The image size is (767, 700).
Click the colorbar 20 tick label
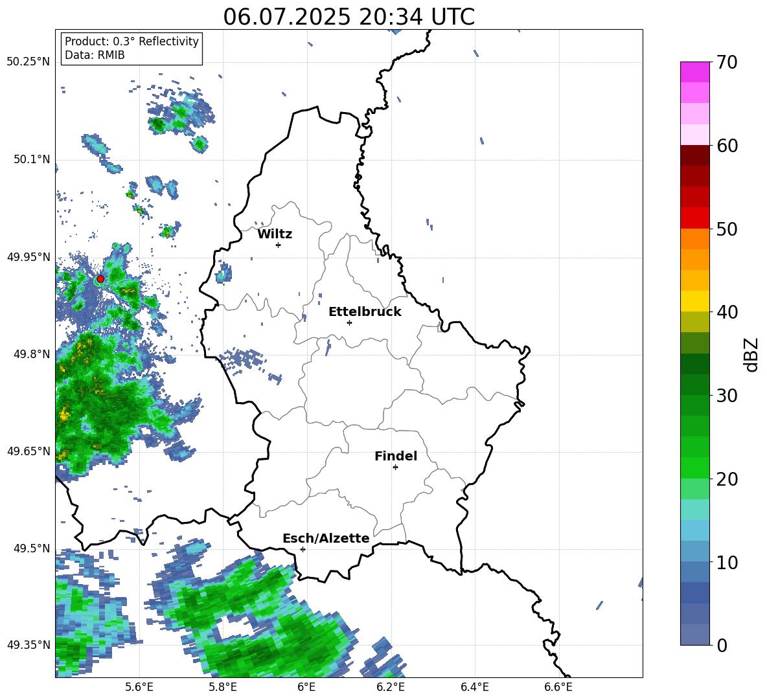[727, 479]
